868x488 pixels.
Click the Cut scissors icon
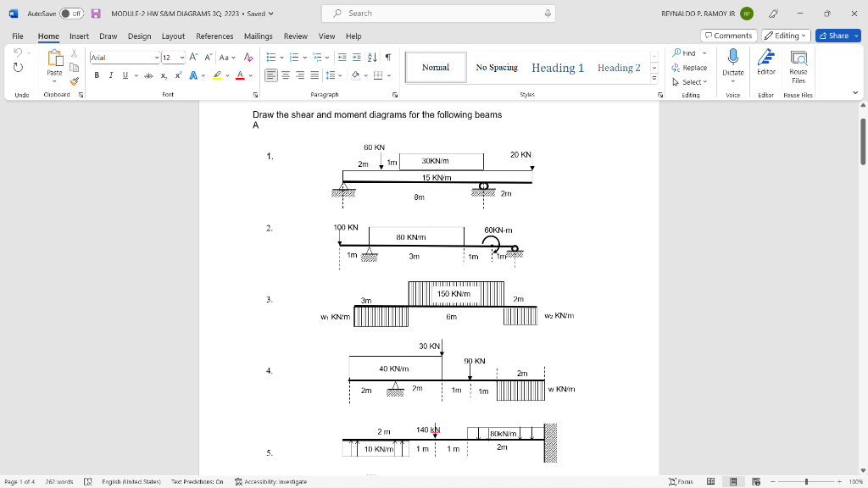75,53
